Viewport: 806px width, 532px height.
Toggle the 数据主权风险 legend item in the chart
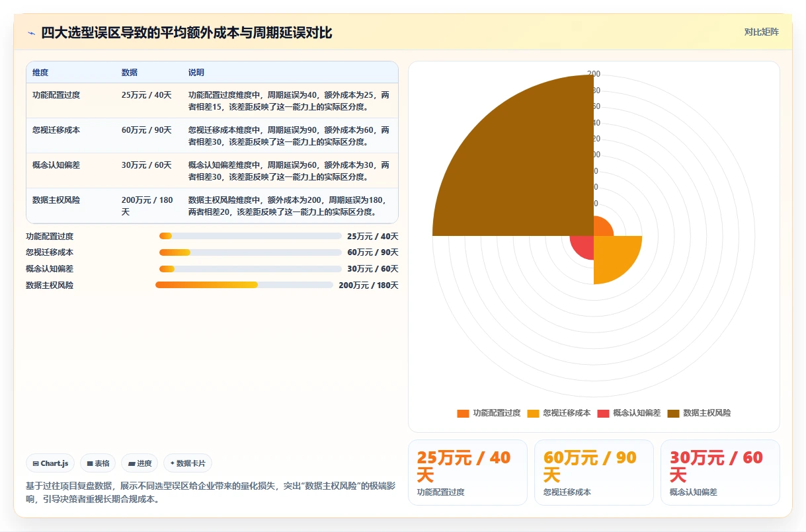coord(699,413)
